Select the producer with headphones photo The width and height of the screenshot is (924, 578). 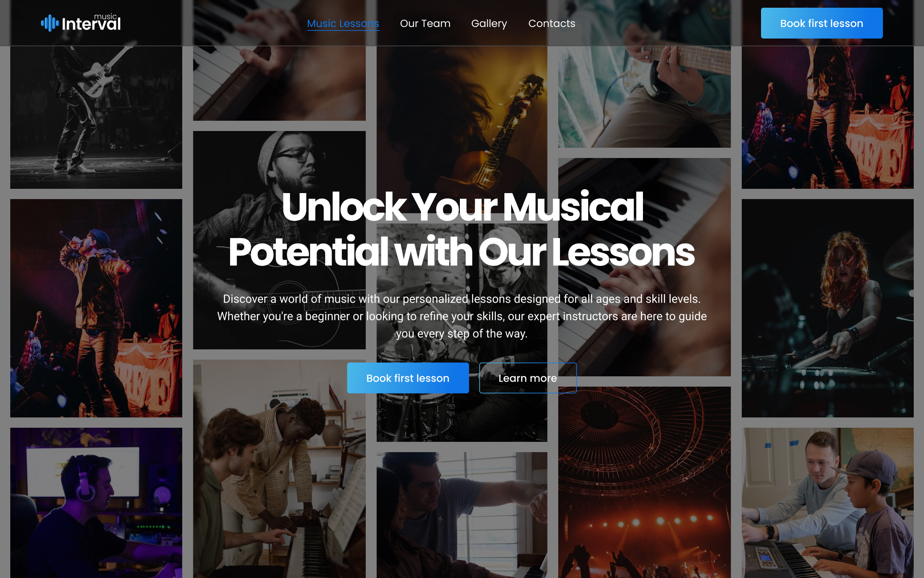pos(96,503)
